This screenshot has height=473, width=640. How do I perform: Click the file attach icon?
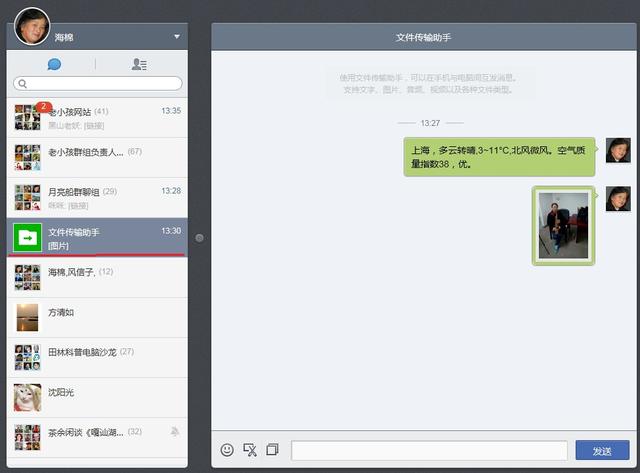(272, 450)
